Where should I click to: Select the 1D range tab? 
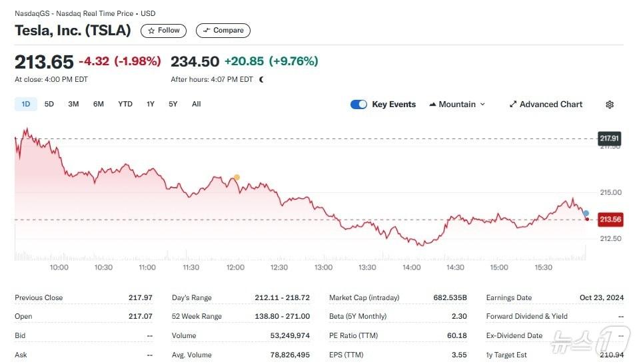[26, 104]
